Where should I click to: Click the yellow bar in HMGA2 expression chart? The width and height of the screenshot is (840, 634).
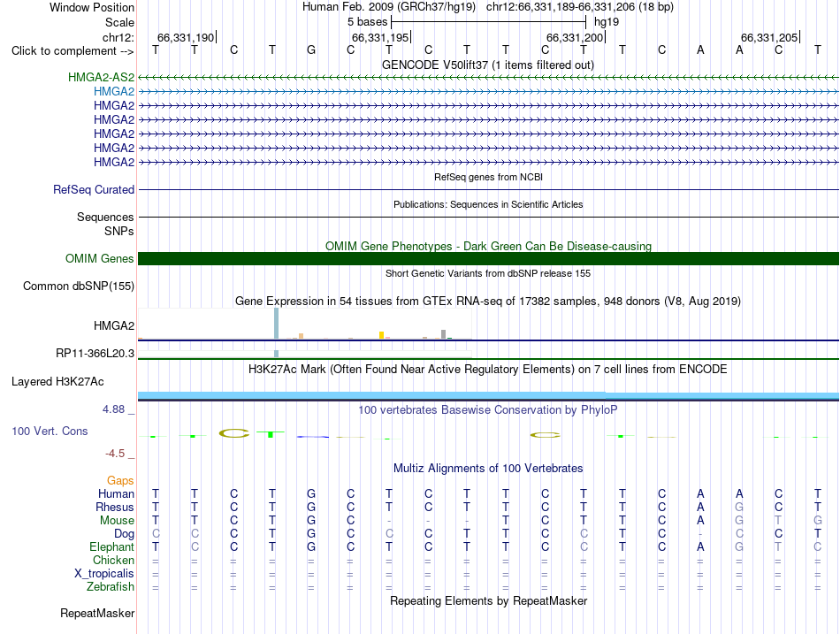point(381,335)
